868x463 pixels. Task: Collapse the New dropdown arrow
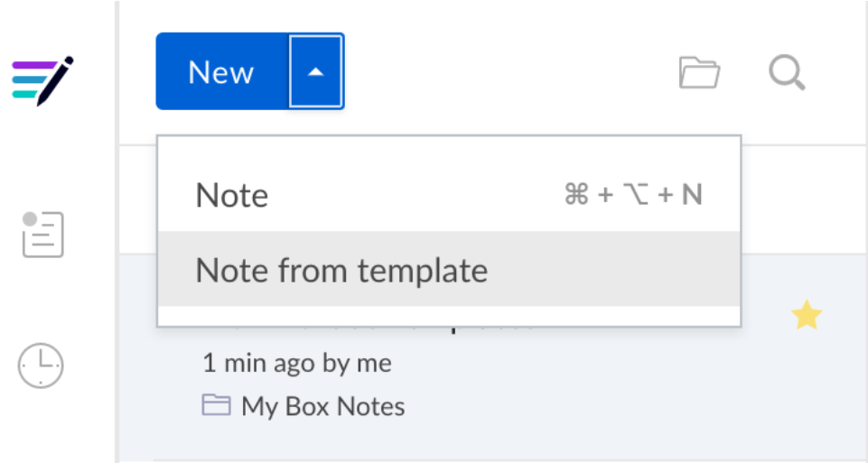pos(315,71)
